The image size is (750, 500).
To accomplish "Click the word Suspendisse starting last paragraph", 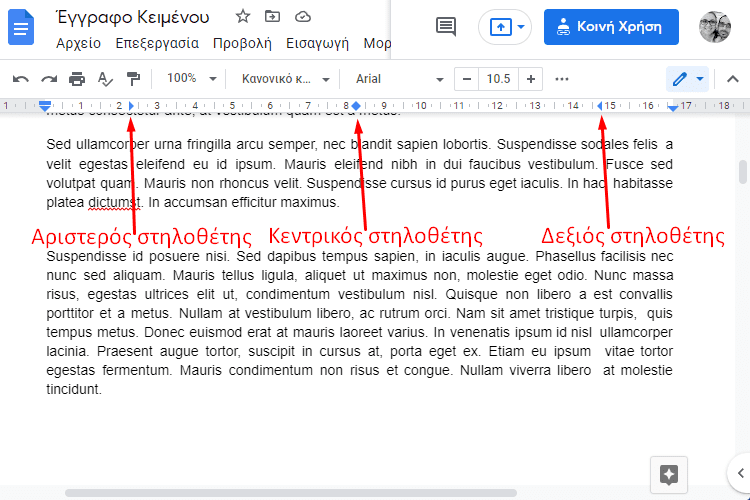I will pos(86,256).
